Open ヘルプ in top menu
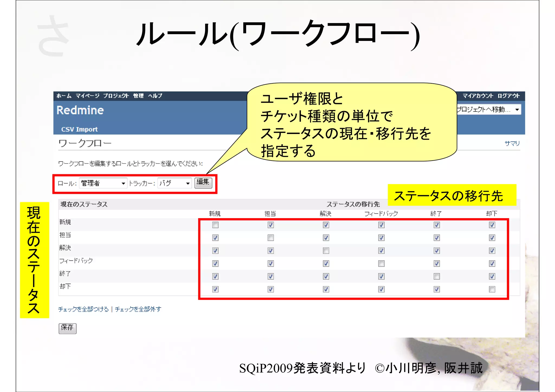 [155, 96]
